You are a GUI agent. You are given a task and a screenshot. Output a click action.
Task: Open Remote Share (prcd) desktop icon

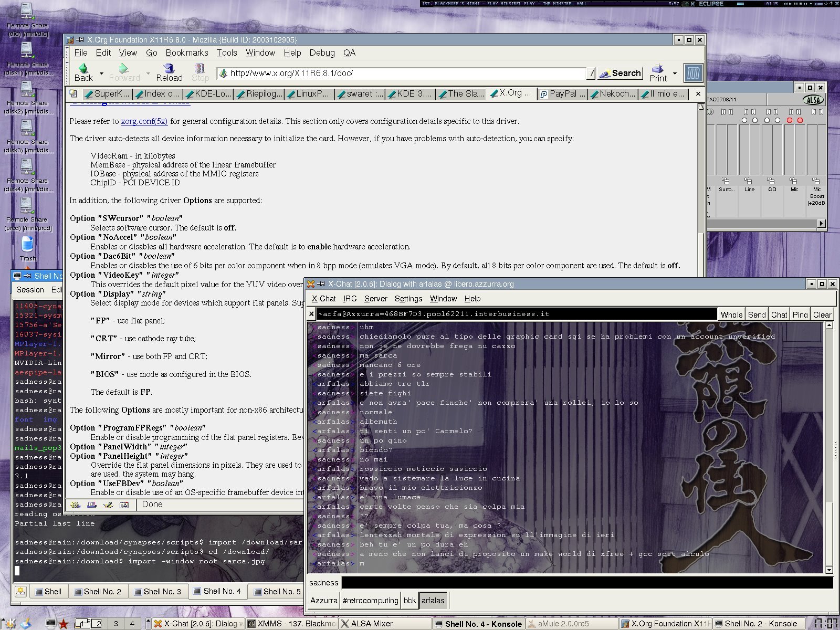click(27, 215)
